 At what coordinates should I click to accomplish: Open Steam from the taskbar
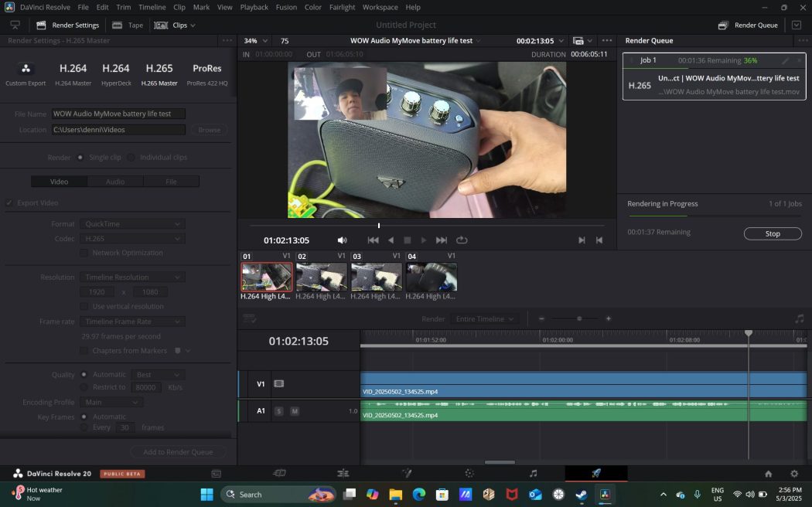pos(582,495)
